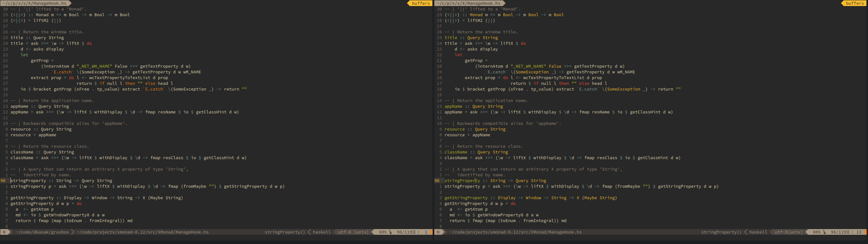Click 'appName :: Query String' line in left pane
868x244 pixels.
click(x=39, y=106)
